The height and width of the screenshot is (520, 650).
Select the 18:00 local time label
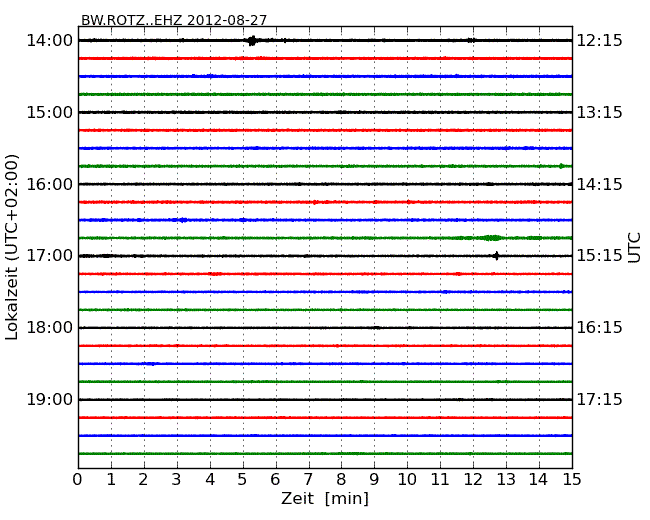(x=49, y=328)
